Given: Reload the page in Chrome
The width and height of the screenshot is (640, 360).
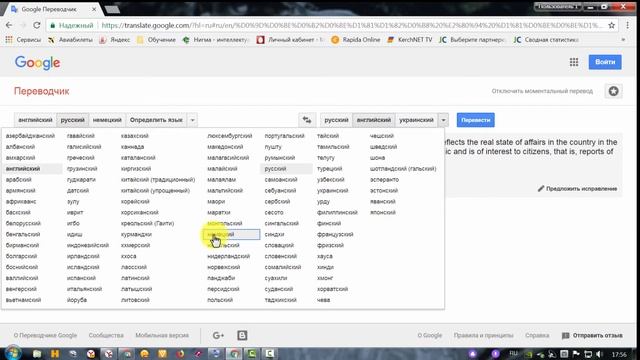Looking at the screenshot, I should pyautogui.click(x=37, y=25).
